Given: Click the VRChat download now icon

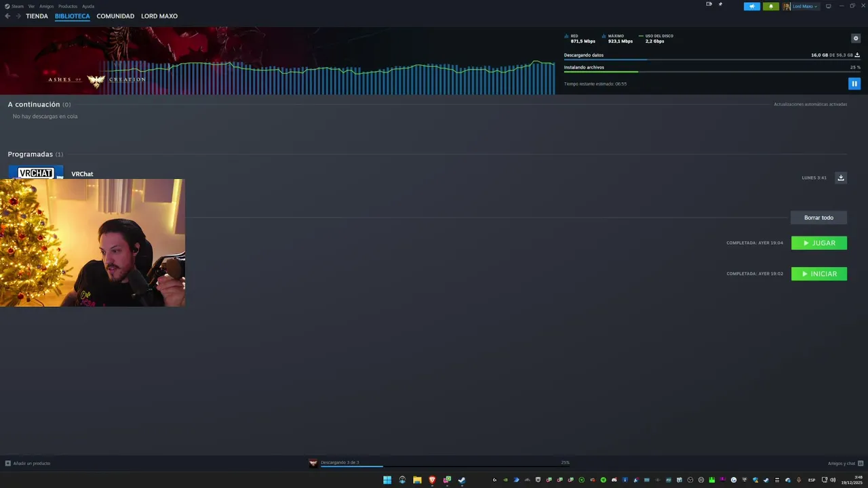Looking at the screenshot, I should [841, 178].
